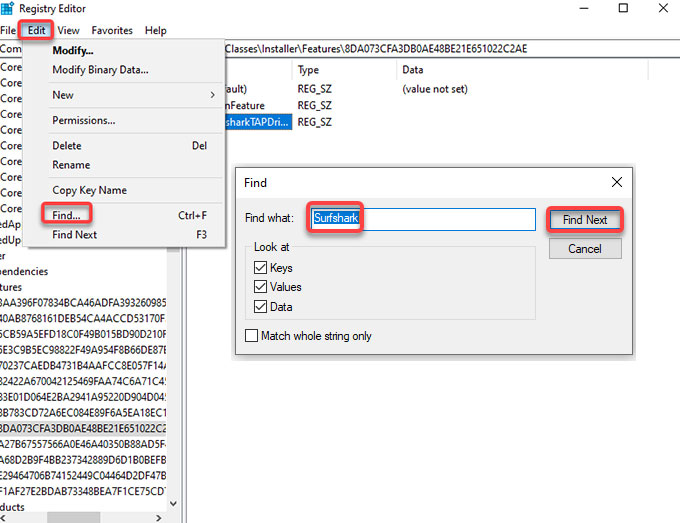The image size is (680, 523).
Task: Open the Help menu
Action: (156, 30)
